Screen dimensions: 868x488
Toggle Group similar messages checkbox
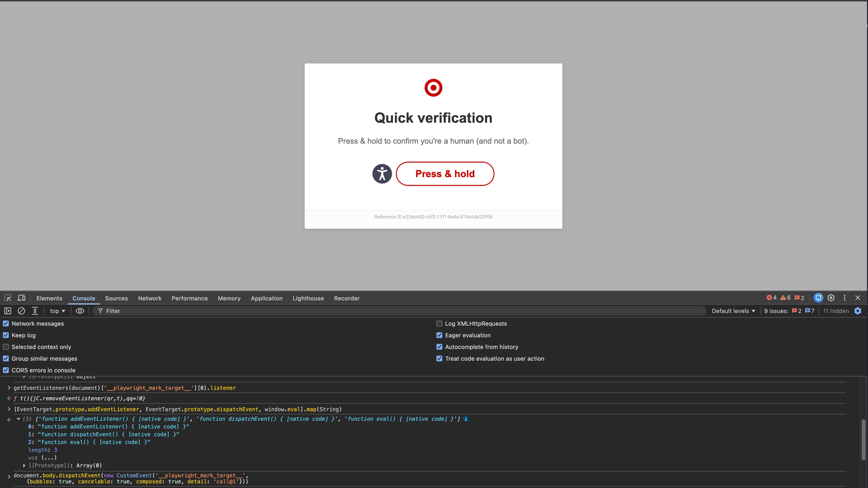click(x=6, y=359)
